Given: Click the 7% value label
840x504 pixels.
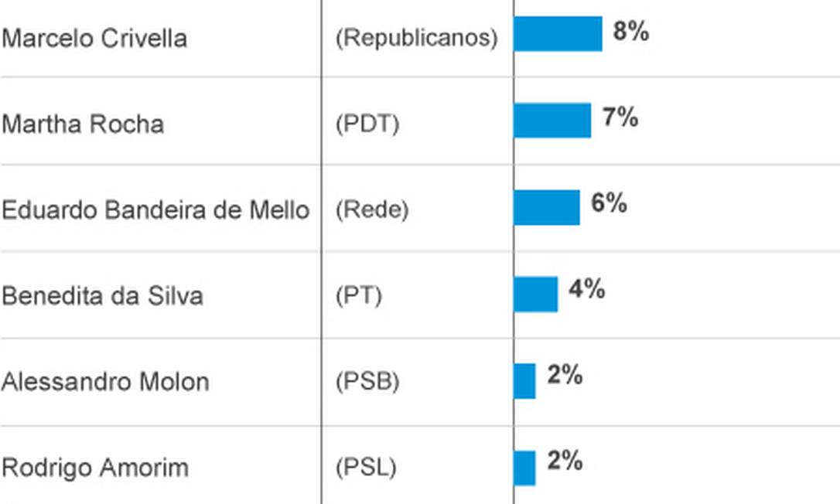Looking at the screenshot, I should 620,118.
